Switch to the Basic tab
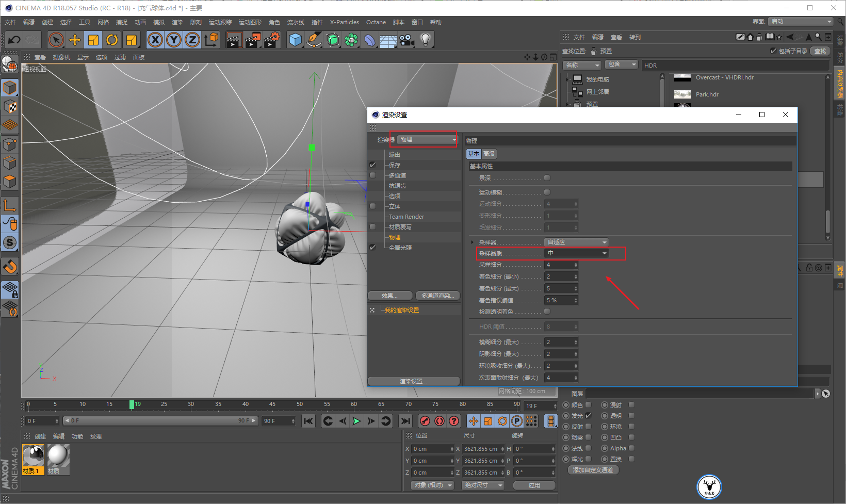Viewport: 846px width, 504px height. (x=474, y=154)
